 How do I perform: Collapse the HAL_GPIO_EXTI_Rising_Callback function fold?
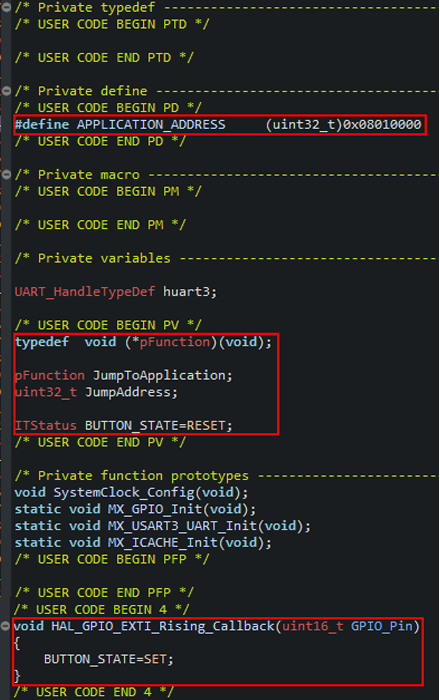click(5, 626)
